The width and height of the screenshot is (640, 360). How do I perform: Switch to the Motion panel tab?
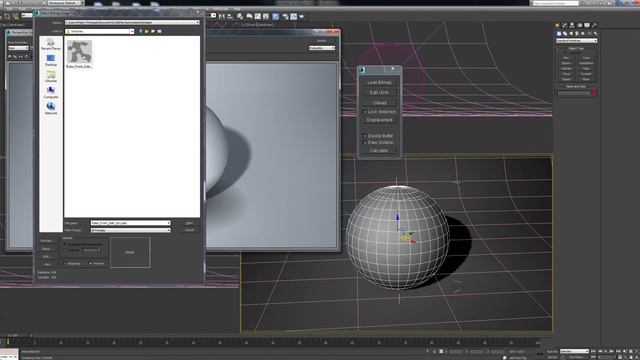(580, 25)
